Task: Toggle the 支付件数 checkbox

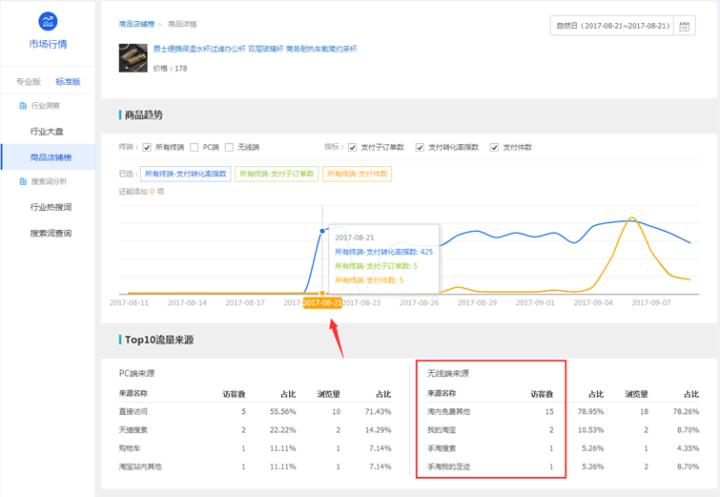Action: click(x=494, y=147)
